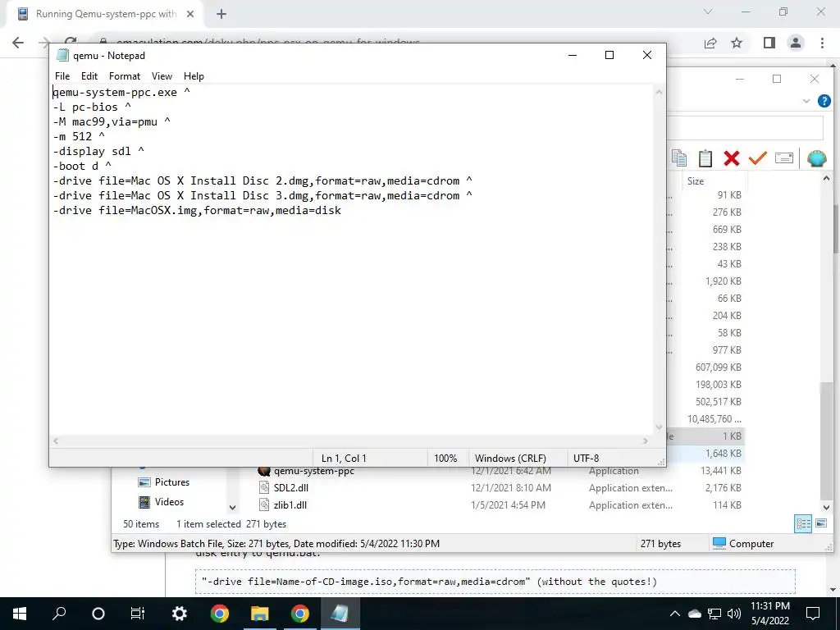Click the red X Delete icon in Explorer
The height and width of the screenshot is (630, 840).
731,158
